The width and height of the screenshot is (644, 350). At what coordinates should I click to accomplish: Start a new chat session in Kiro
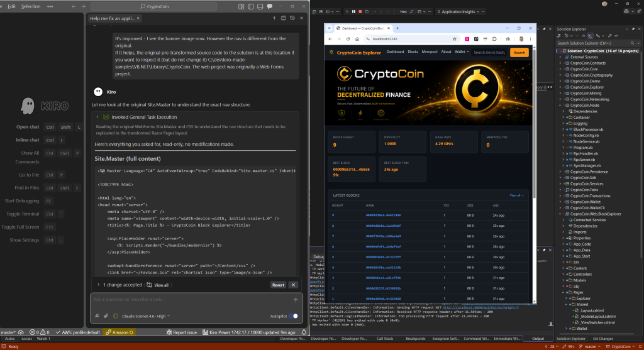coord(274,18)
